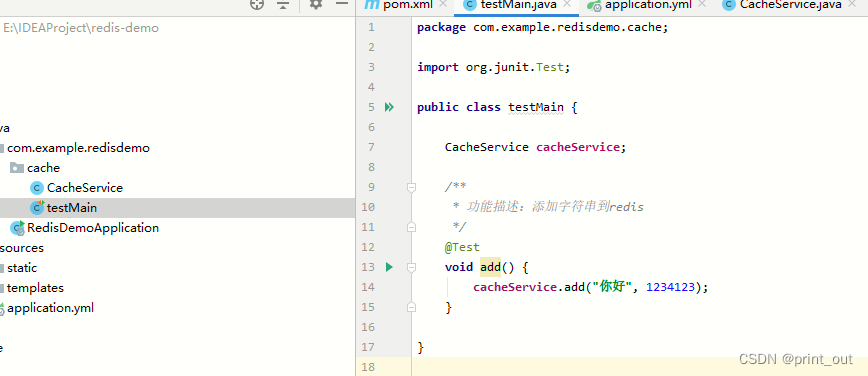
Task: Select testMain in the project tree
Action: click(x=71, y=208)
